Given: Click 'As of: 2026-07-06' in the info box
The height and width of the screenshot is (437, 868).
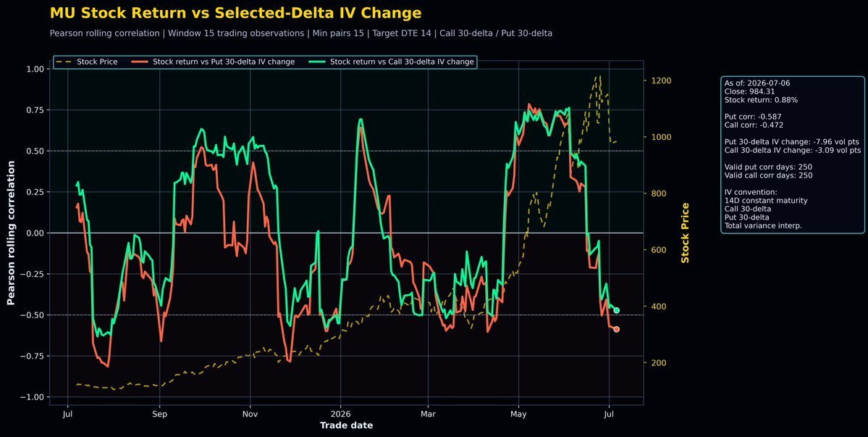Looking at the screenshot, I should [x=757, y=83].
